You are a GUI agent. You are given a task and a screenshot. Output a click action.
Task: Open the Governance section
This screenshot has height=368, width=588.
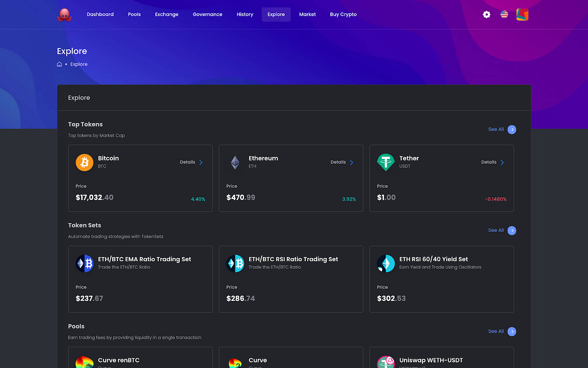click(208, 15)
